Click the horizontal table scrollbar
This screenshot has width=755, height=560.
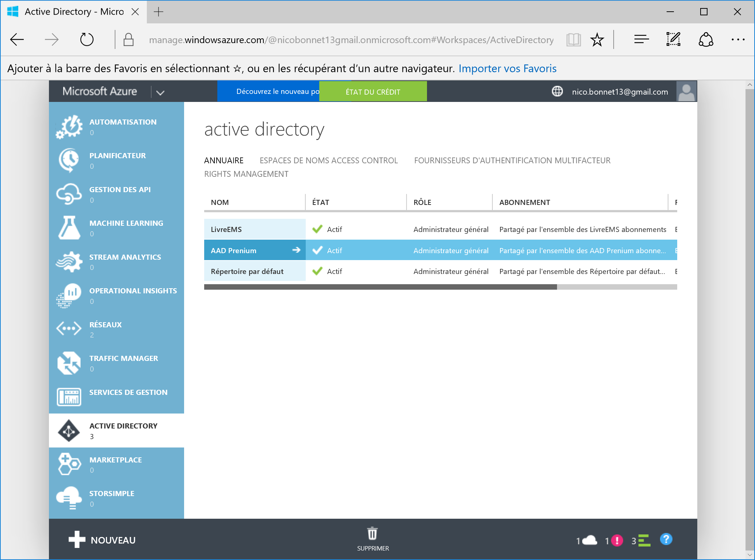(380, 287)
